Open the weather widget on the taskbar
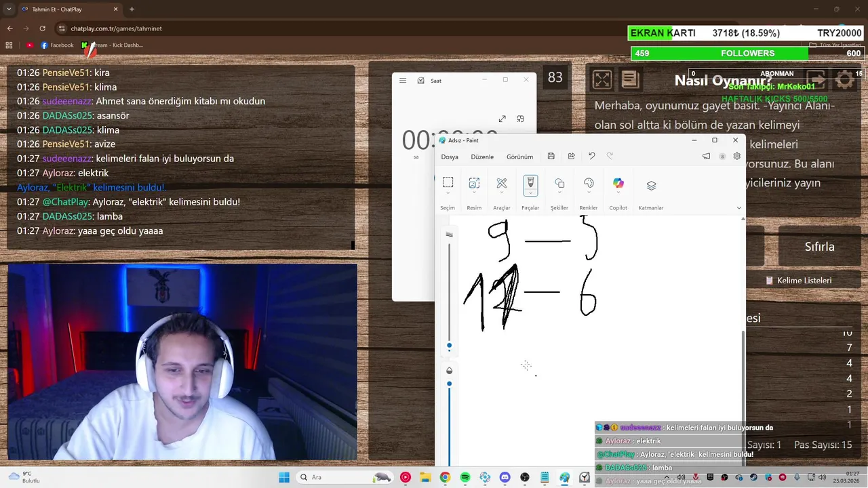Image resolution: width=868 pixels, height=488 pixels. [24, 477]
